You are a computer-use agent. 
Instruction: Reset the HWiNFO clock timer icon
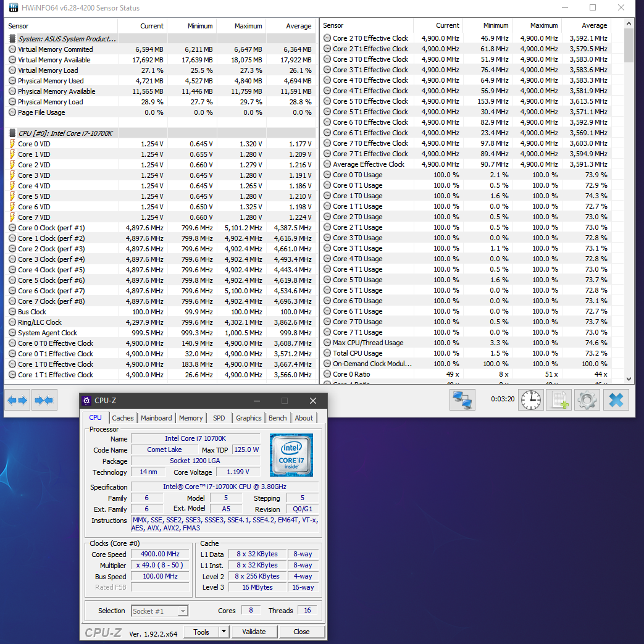[x=530, y=399]
